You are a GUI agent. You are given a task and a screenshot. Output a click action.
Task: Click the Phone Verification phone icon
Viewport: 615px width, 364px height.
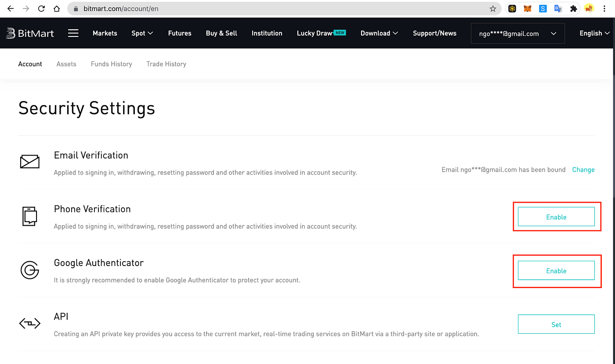(x=30, y=216)
